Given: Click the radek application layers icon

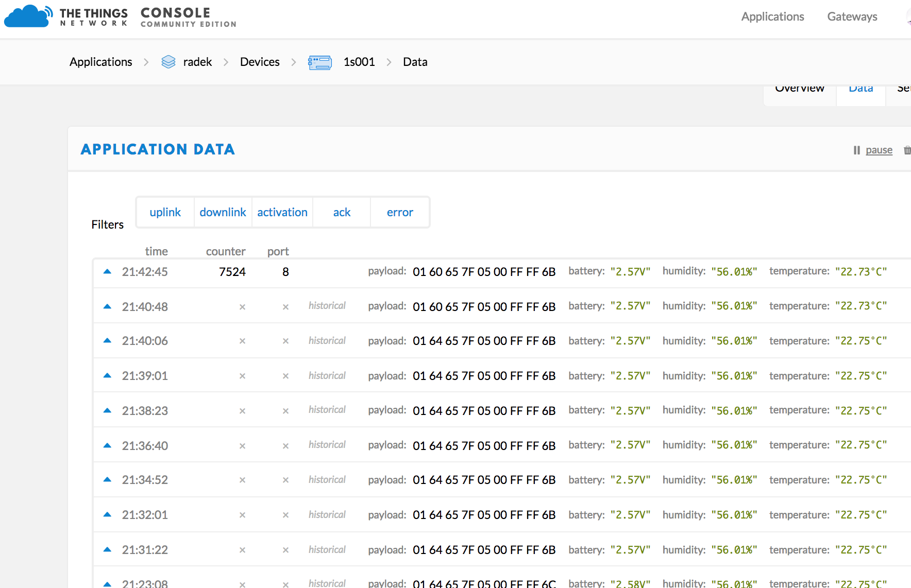Looking at the screenshot, I should pos(168,62).
